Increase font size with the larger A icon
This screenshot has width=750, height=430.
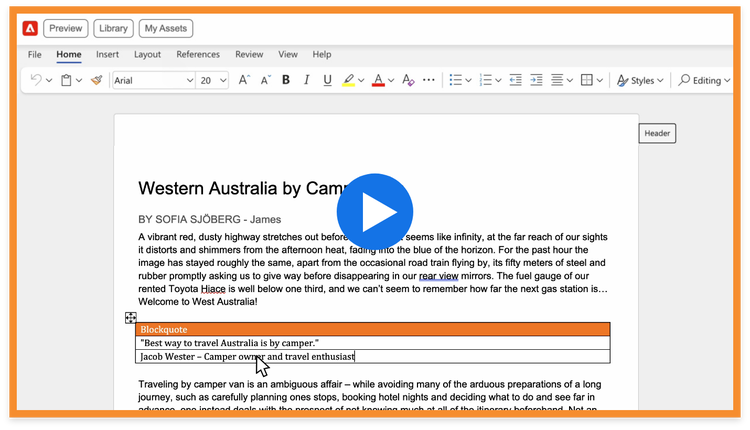pyautogui.click(x=244, y=80)
